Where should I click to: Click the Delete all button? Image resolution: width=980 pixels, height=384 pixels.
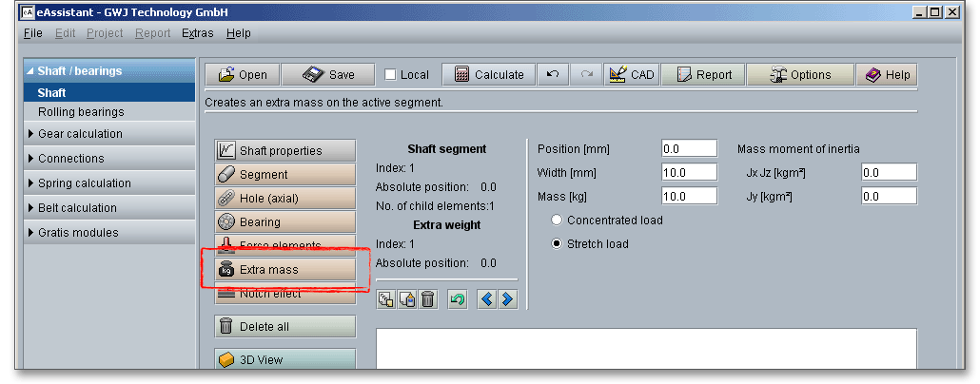pyautogui.click(x=284, y=327)
